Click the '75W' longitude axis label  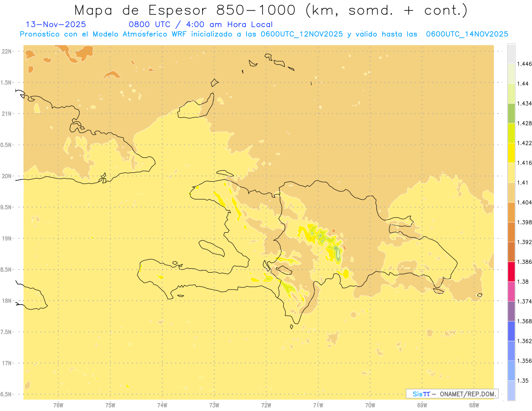110,405
